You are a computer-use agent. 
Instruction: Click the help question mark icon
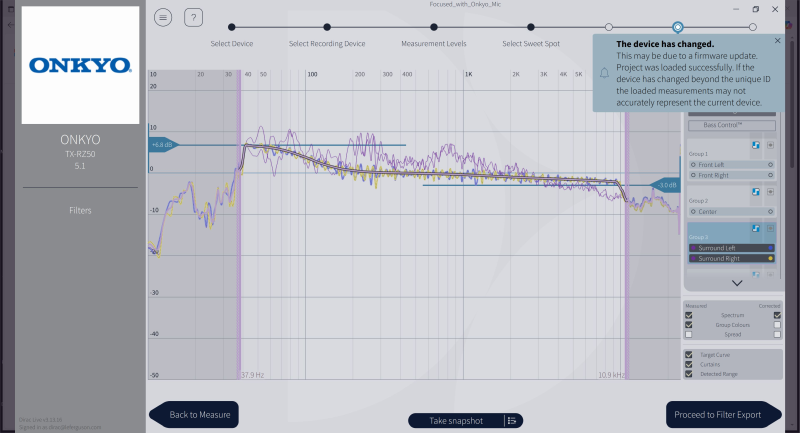point(194,18)
